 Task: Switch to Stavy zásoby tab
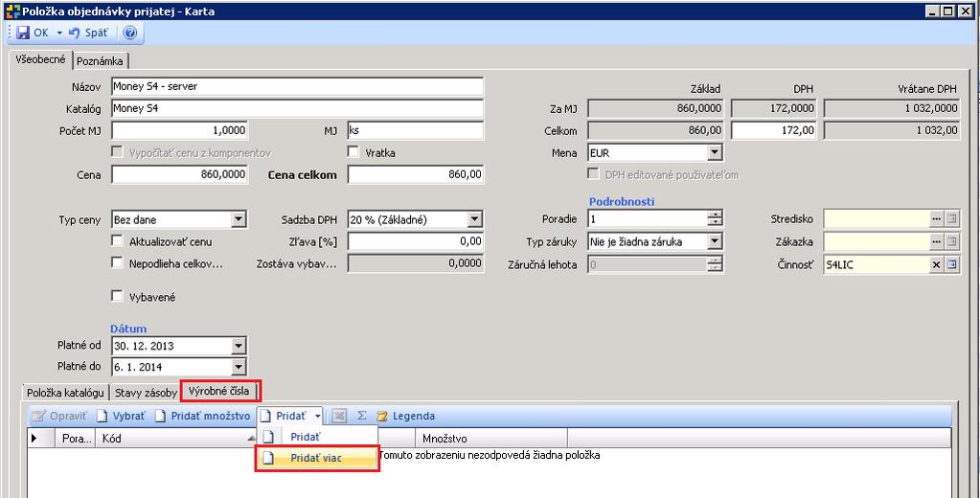[146, 393]
